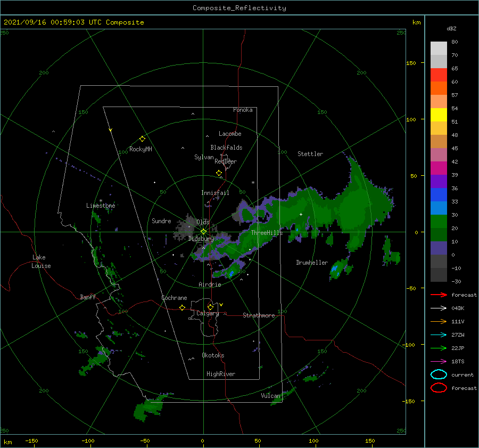Click the Sylvan label

[x=204, y=157]
